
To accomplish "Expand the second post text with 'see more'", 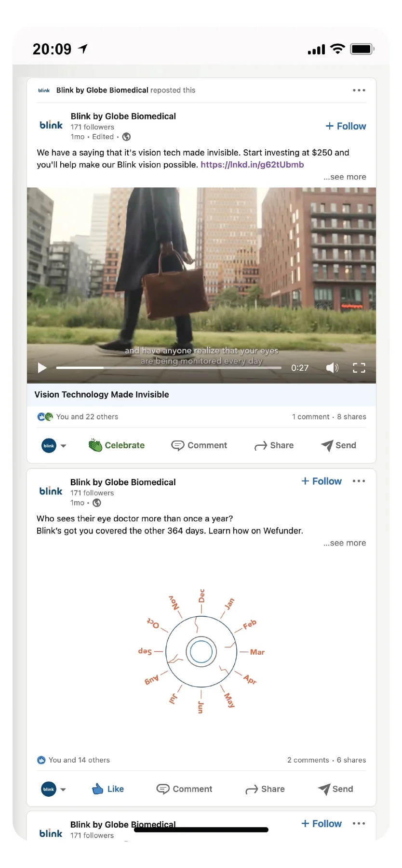I will click(345, 543).
